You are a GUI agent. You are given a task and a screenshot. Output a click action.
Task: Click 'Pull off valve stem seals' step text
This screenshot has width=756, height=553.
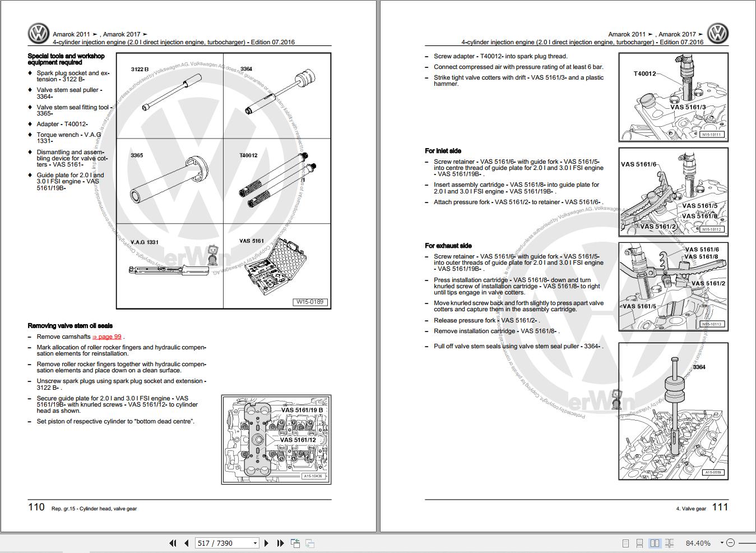click(518, 346)
